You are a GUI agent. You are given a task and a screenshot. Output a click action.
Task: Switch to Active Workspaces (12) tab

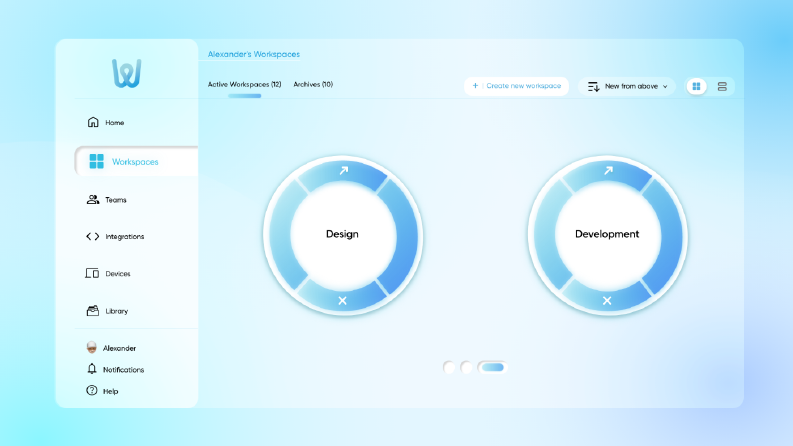point(244,84)
